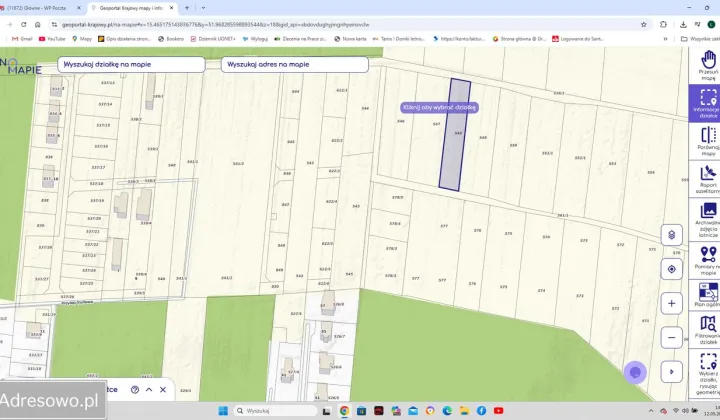Zoom out with the minus button
Screen dimensions: 720x420
pos(672,338)
